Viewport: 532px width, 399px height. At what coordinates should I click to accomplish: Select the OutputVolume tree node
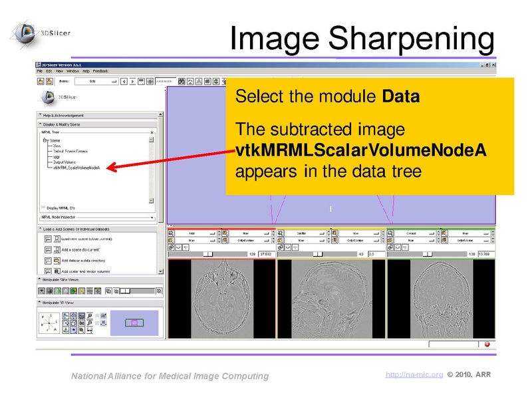tap(65, 162)
